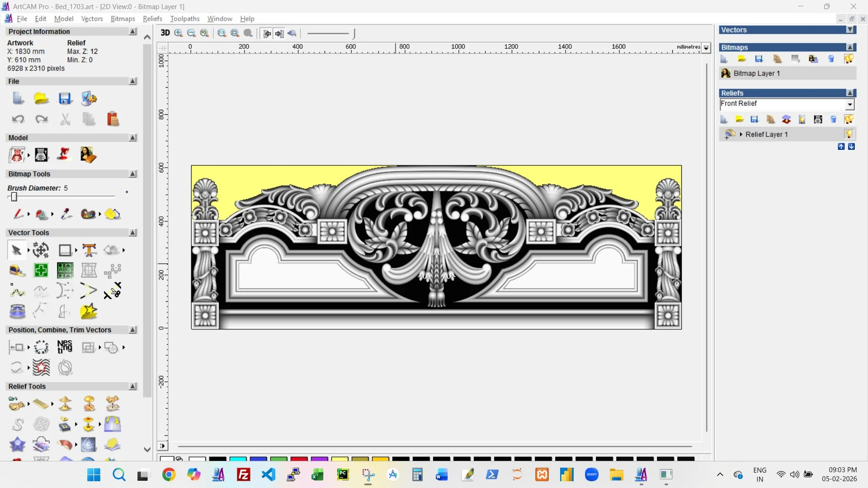Expand the Vectors panel
The image size is (868, 488).
point(850,30)
